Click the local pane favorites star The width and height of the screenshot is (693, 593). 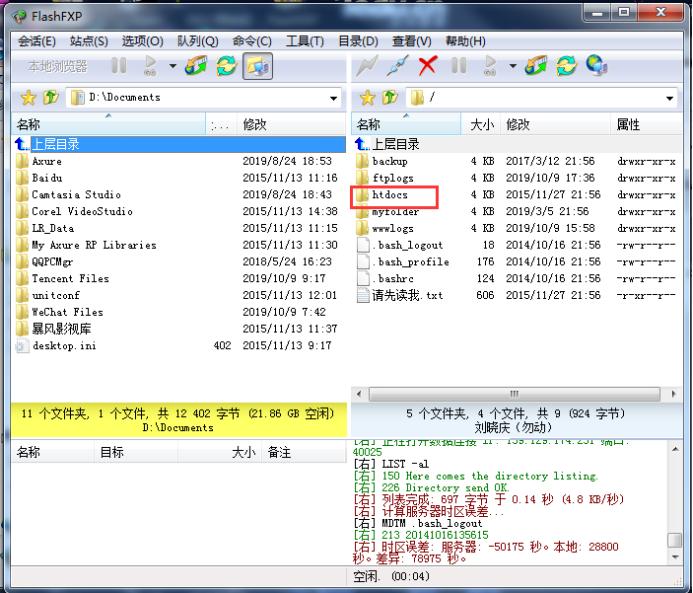(x=28, y=97)
